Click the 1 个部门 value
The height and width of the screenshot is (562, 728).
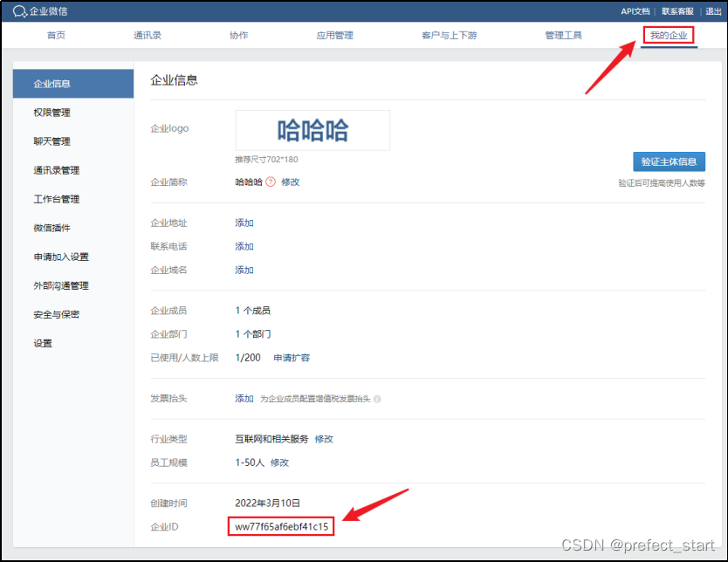click(252, 334)
